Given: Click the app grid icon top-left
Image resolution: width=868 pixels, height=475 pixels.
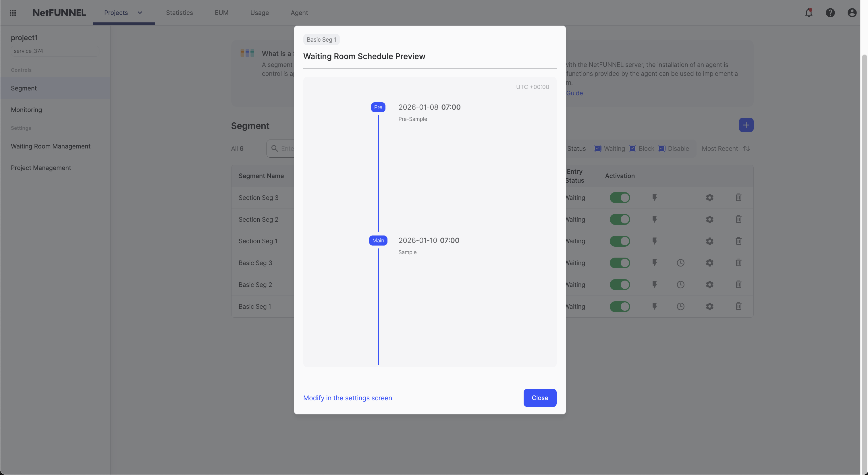Looking at the screenshot, I should click(13, 12).
